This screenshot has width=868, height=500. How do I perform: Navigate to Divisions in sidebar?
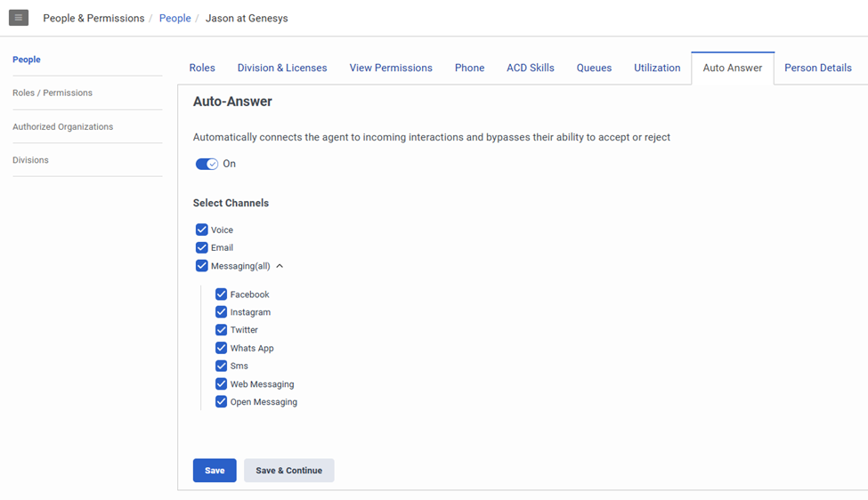tap(30, 160)
